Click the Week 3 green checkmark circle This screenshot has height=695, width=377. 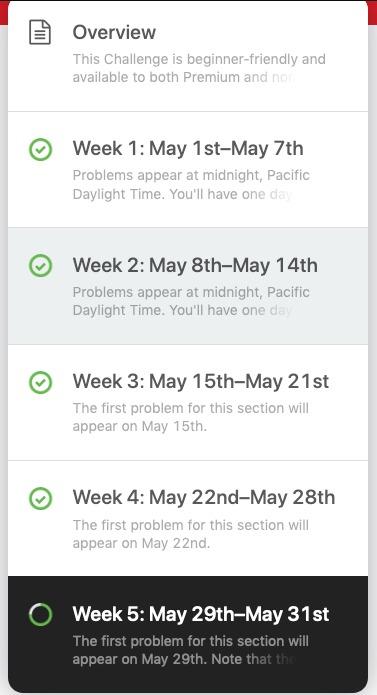click(40, 382)
